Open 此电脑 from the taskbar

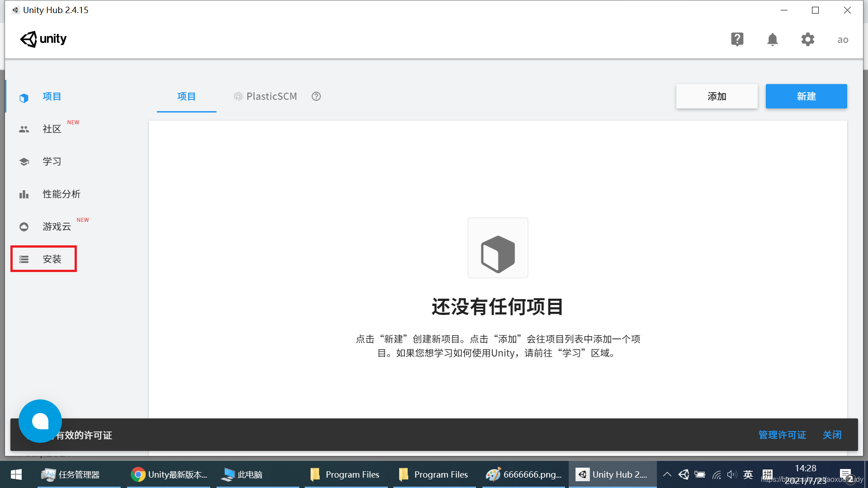258,474
